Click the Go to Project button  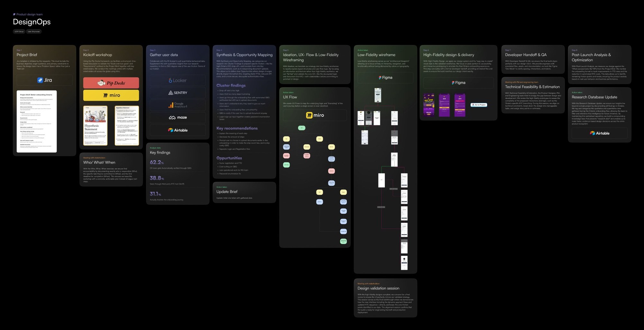tap(479, 105)
